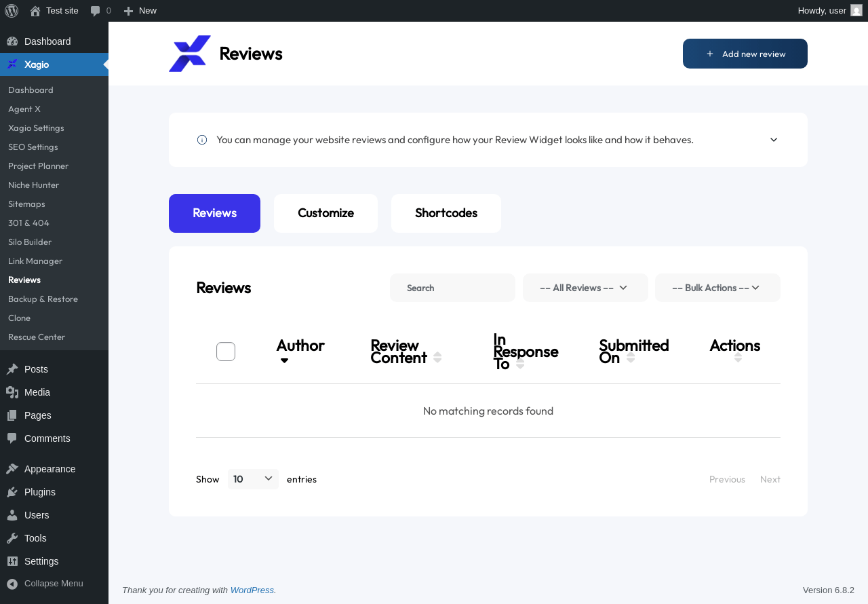Click the Next pagination link
Screen dimensions: 868x604
tap(770, 479)
